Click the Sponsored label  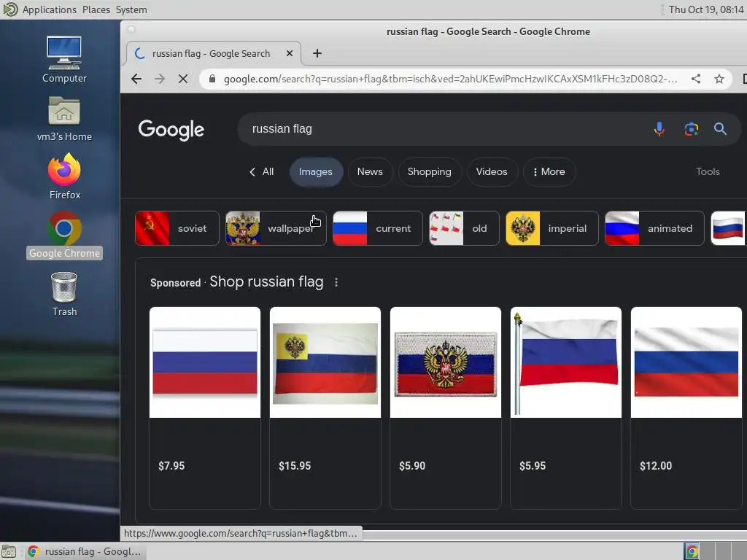(175, 283)
